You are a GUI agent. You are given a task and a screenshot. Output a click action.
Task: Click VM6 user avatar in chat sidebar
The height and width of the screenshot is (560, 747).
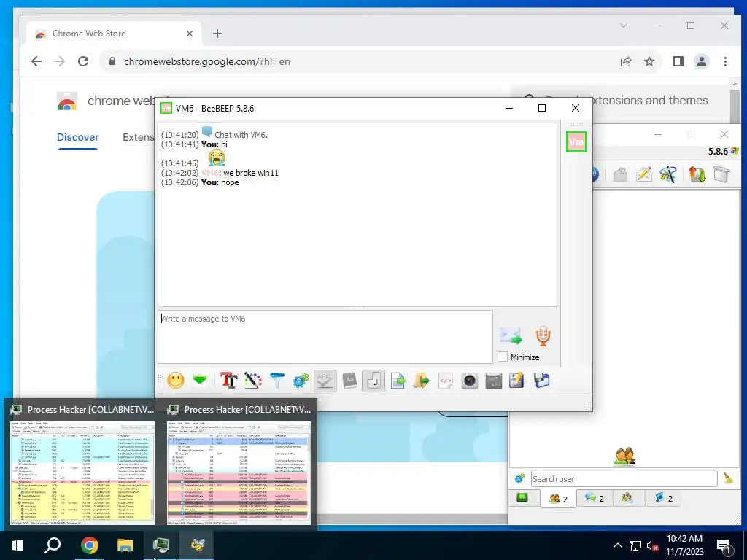[x=576, y=141]
